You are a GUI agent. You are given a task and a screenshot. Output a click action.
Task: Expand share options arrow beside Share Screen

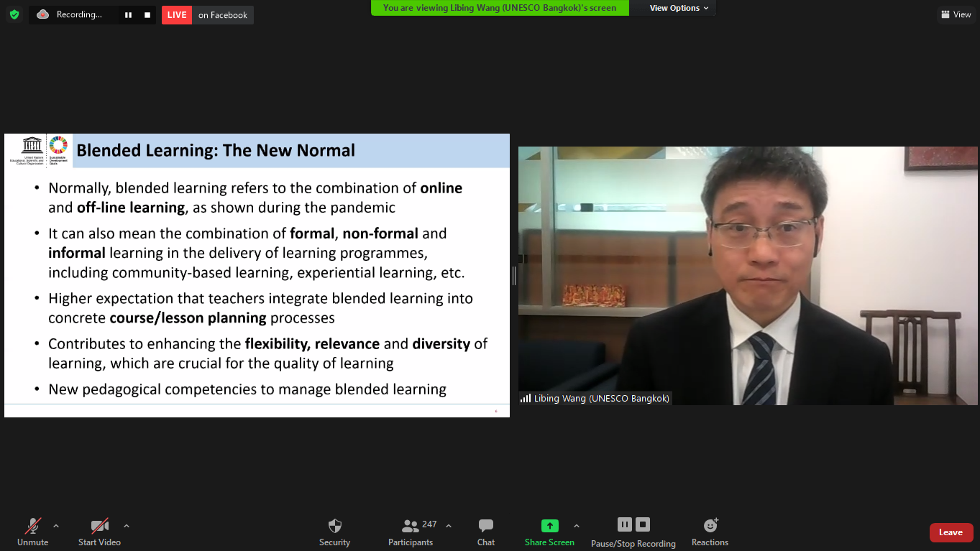[x=576, y=526]
